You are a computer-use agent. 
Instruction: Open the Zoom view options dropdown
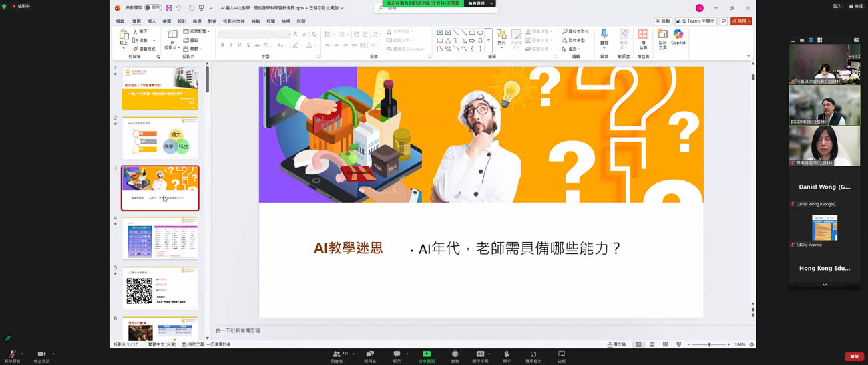855,6
